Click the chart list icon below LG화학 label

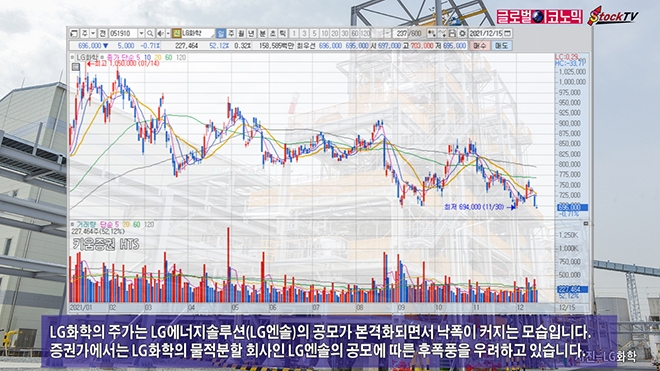pos(76,67)
